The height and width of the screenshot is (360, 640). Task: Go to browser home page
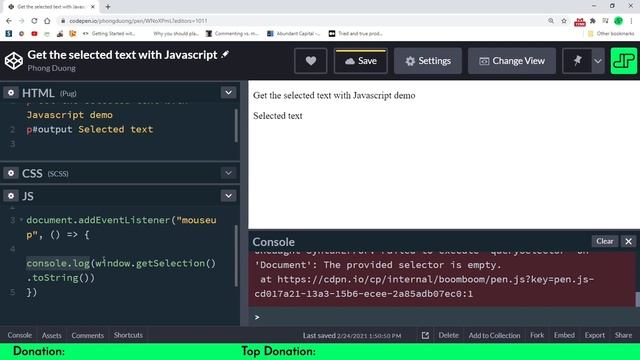pyautogui.click(x=47, y=21)
